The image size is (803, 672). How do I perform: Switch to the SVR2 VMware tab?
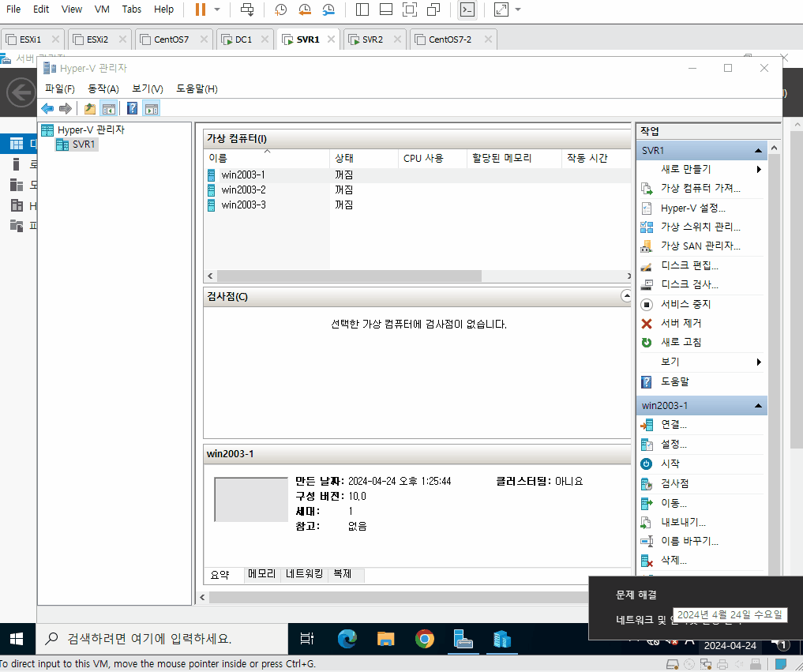point(373,39)
